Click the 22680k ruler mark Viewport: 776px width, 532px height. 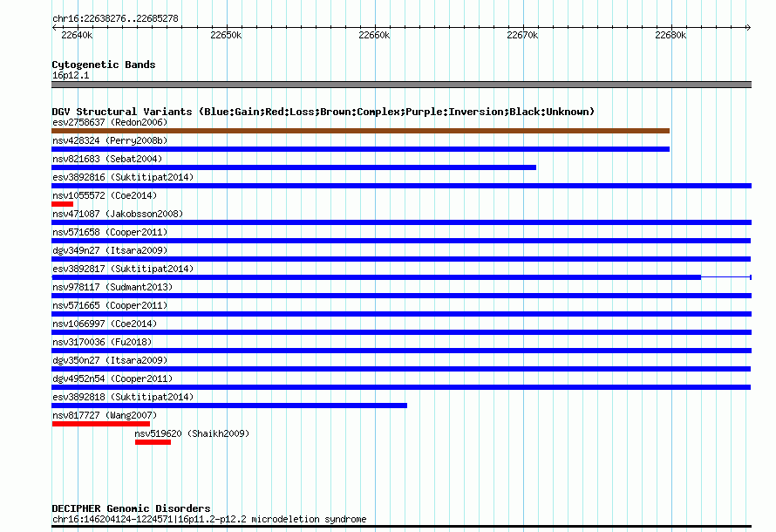pos(670,35)
